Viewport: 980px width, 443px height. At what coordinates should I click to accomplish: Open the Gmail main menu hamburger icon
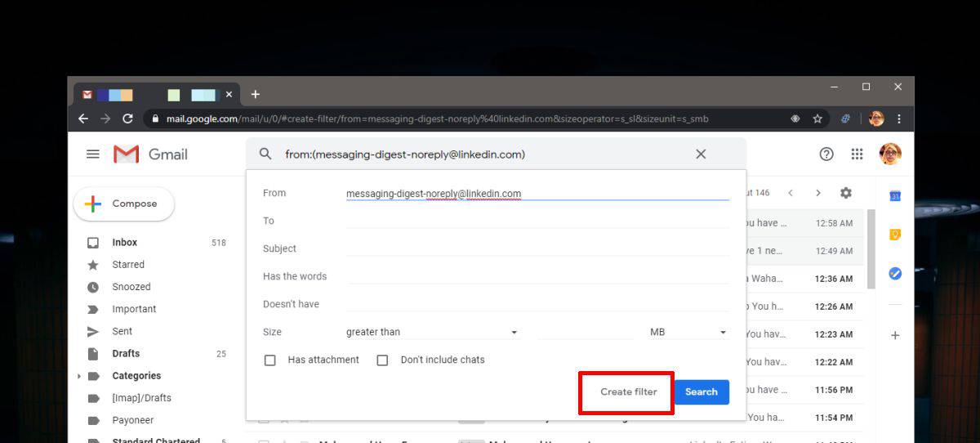tap(93, 154)
